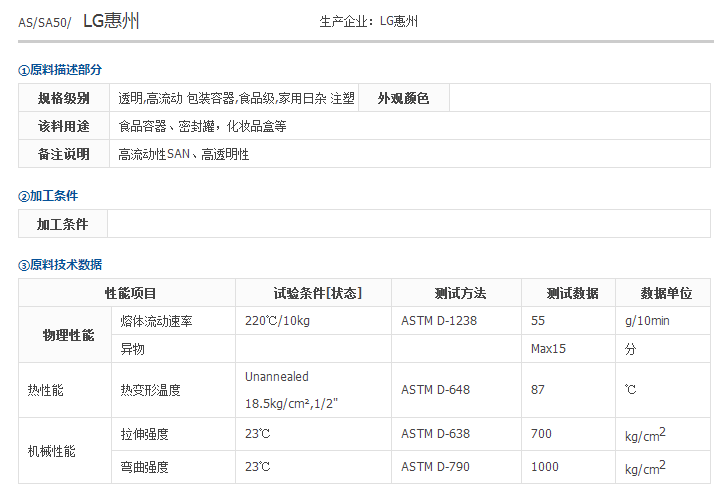Viewport: 721px width, 503px height.
Task: Select the value 55 for melt flow
Action: point(538,321)
